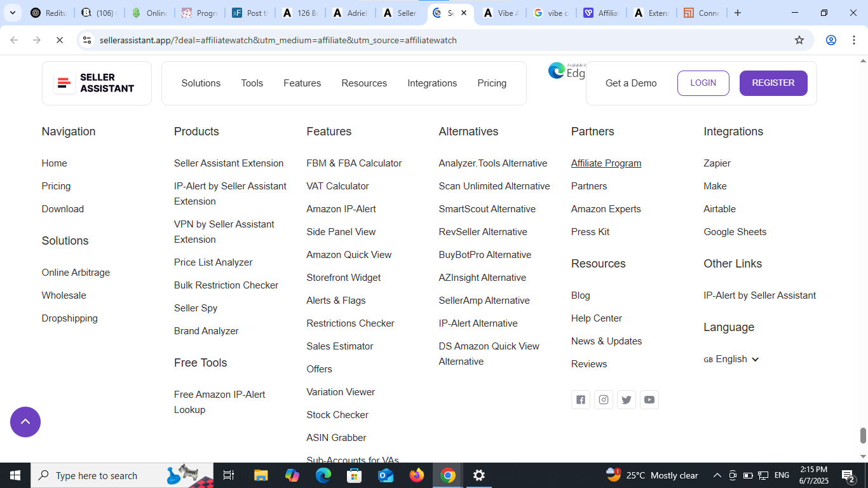Click Get a Demo

click(631, 83)
